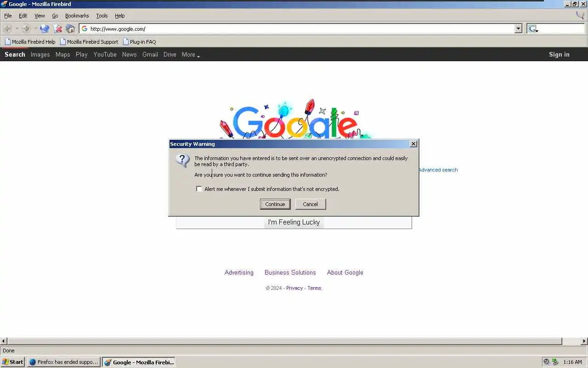588x368 pixels.
Task: Click the Home toolbar icon
Action: pyautogui.click(x=70, y=29)
